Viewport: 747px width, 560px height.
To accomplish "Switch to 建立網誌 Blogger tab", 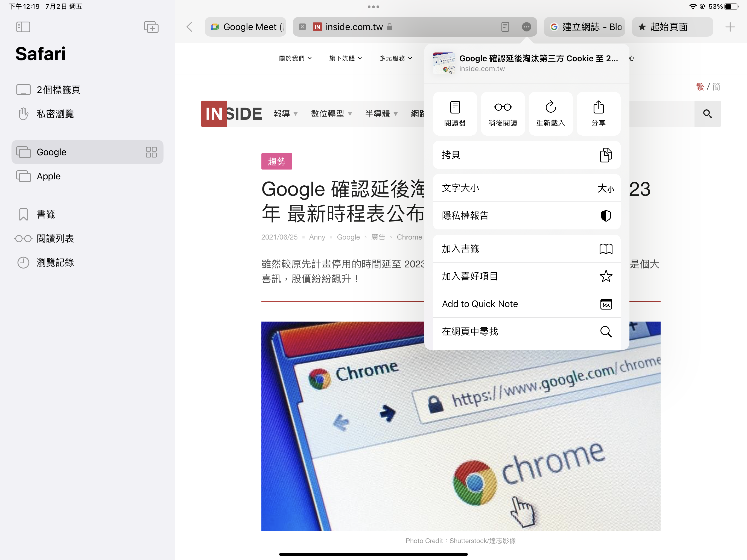I will click(x=584, y=27).
